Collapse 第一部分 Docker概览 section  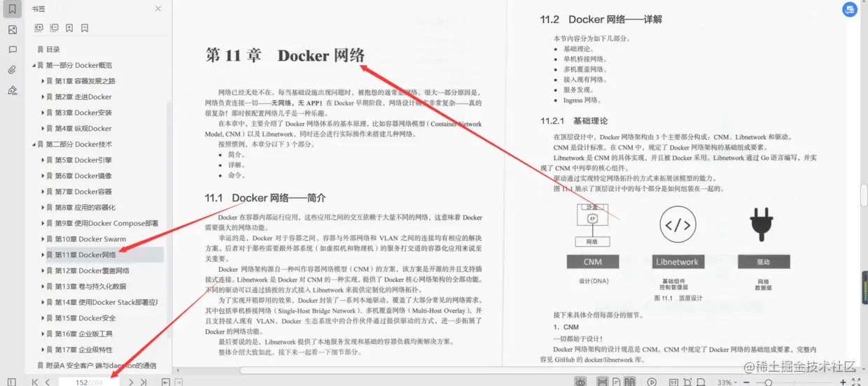(34, 65)
